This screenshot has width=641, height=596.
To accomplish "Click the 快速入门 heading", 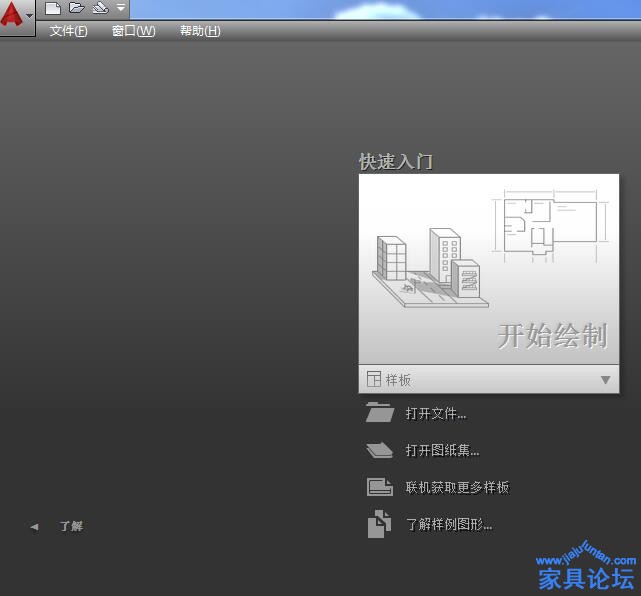I will click(396, 161).
